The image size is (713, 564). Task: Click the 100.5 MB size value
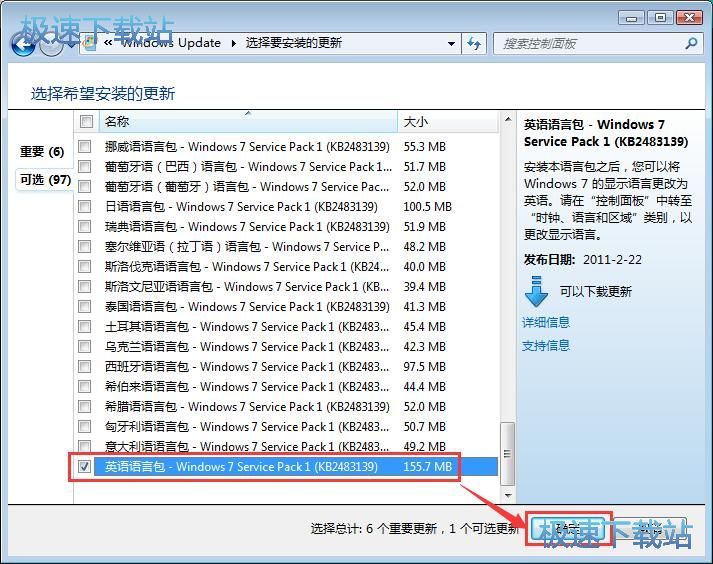427,206
